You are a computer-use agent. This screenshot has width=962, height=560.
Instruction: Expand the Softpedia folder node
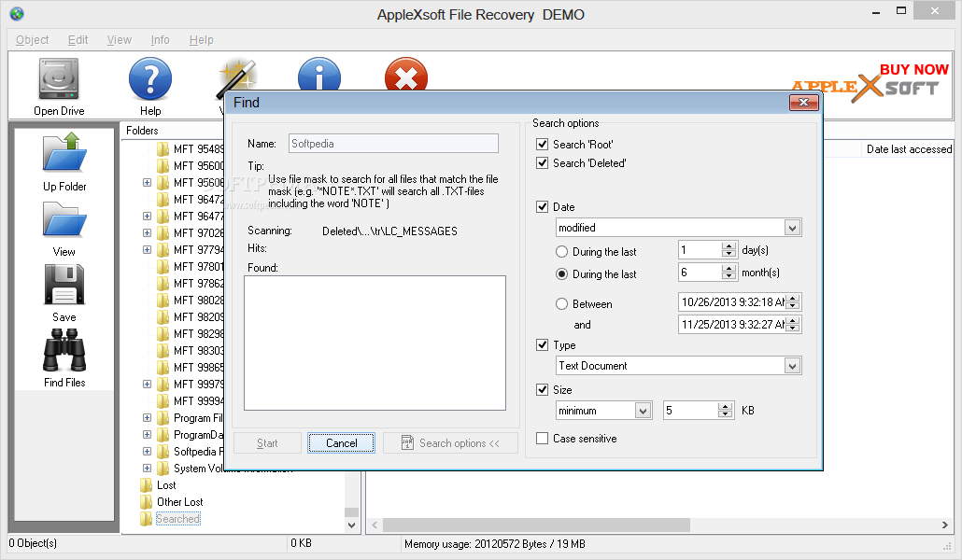pos(148,452)
